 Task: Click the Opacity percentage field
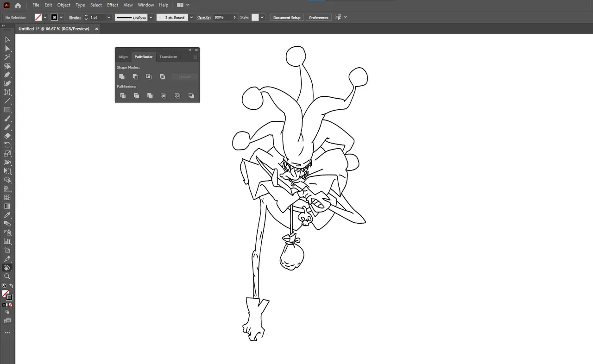(x=221, y=18)
